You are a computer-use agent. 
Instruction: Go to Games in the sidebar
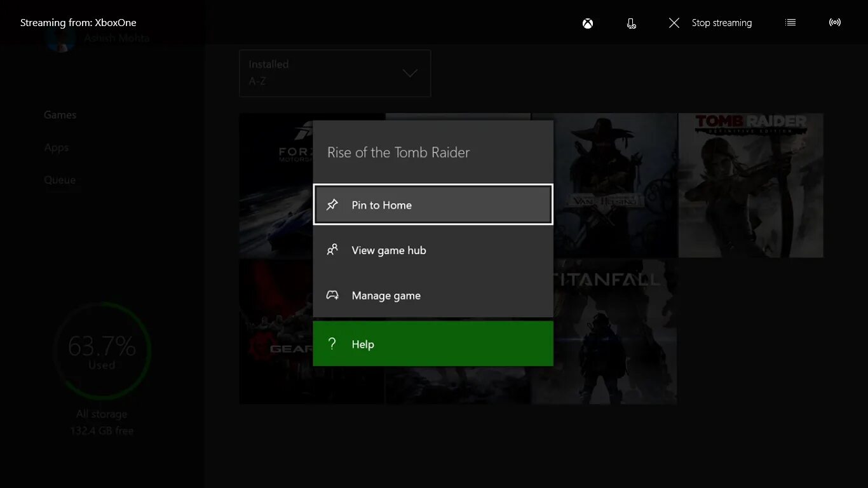(x=60, y=115)
